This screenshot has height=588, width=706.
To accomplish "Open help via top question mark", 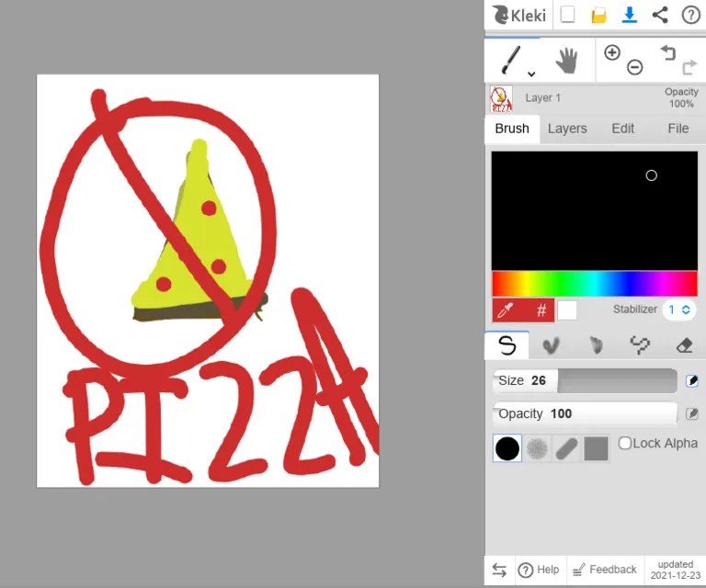I will tap(690, 15).
